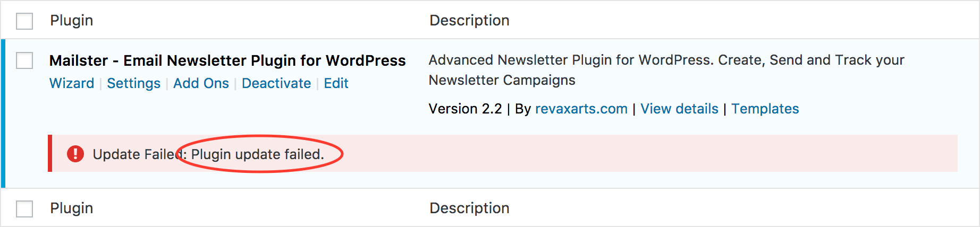Click the Plugin column label in footer
Screen dimensions: 980x227
72,208
